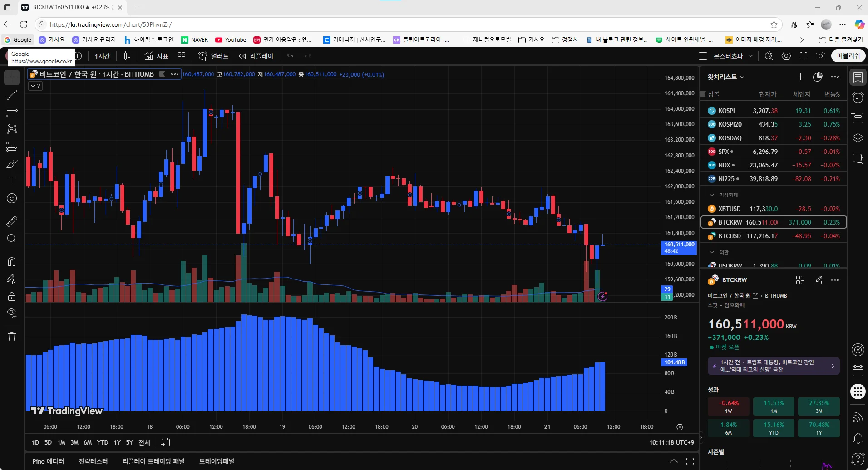Take a chart snapshot with the camera icon

[820, 56]
